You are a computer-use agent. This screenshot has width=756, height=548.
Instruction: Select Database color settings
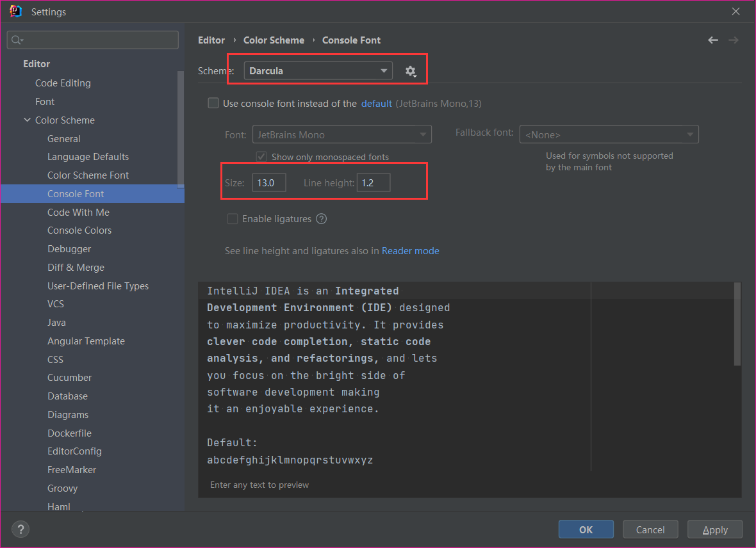click(67, 396)
